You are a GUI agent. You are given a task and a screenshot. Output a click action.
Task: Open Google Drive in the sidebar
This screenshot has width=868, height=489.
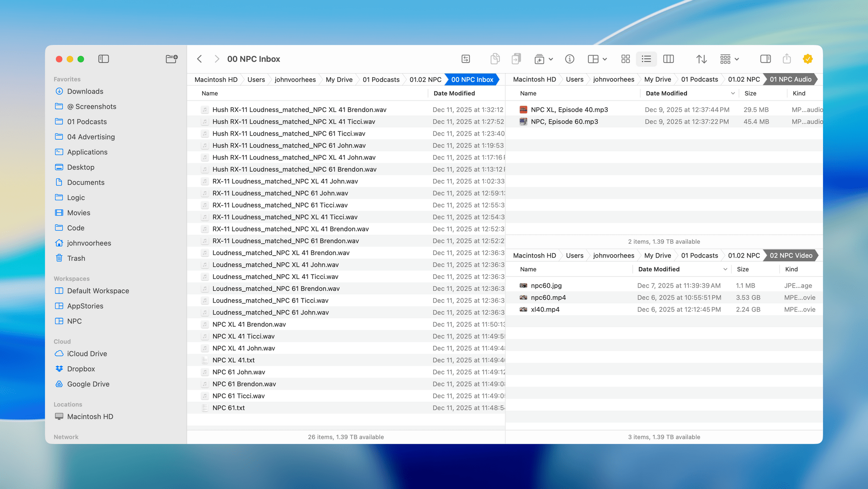pos(88,384)
